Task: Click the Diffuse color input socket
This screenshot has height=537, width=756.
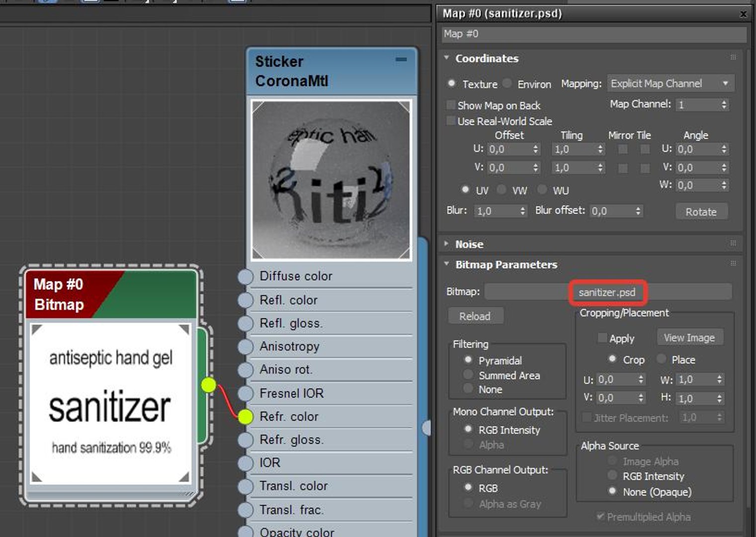Action: pyautogui.click(x=246, y=276)
